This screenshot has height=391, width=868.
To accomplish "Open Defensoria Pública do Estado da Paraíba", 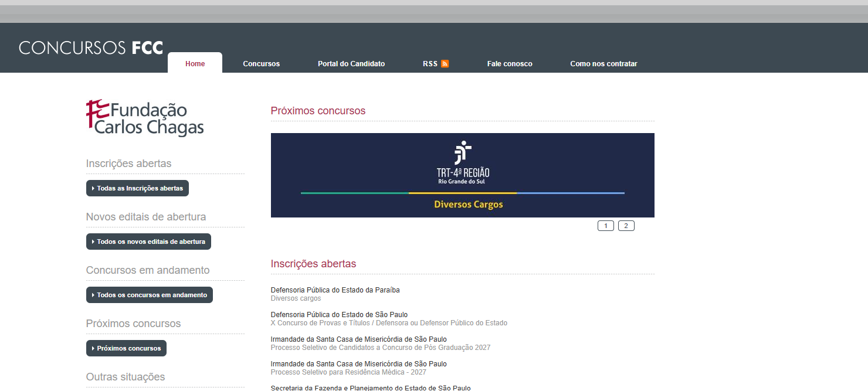I will 335,290.
